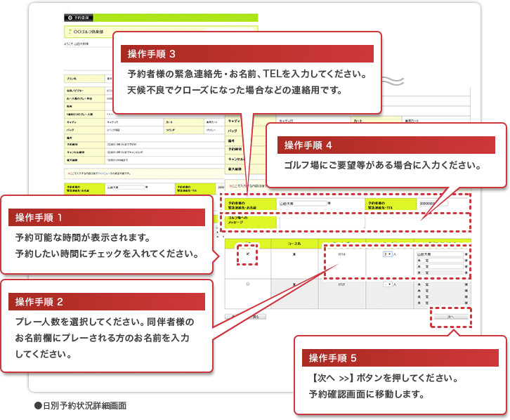Click the golf flag icon beside ○○ゴルフ倶楽部
This screenshot has width=510, height=420.
click(x=70, y=32)
